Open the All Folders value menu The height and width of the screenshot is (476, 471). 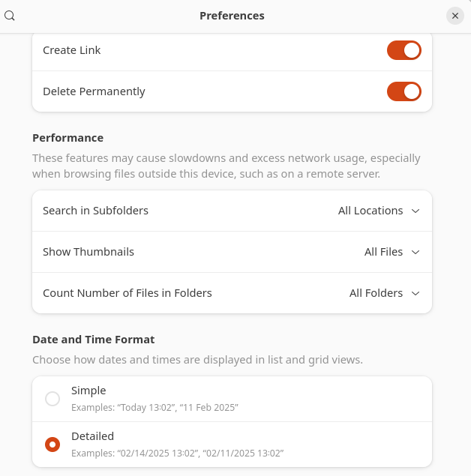(376, 293)
